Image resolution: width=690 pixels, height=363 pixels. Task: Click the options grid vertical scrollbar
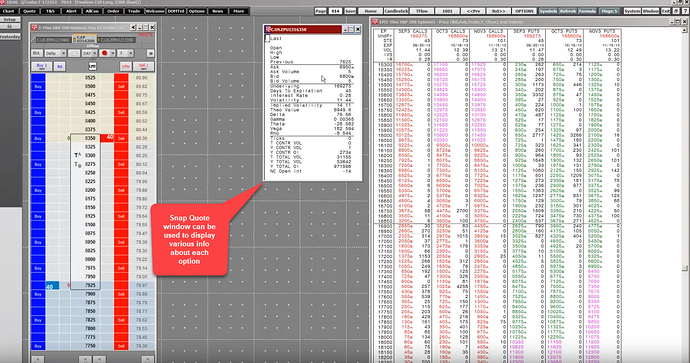(x=685, y=194)
